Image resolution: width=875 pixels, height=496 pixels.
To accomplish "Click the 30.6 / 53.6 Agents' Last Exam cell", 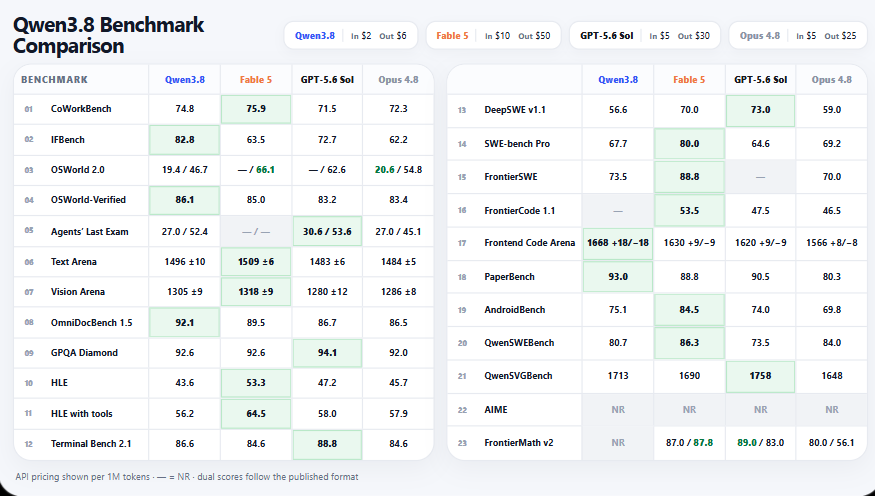I will 327,232.
